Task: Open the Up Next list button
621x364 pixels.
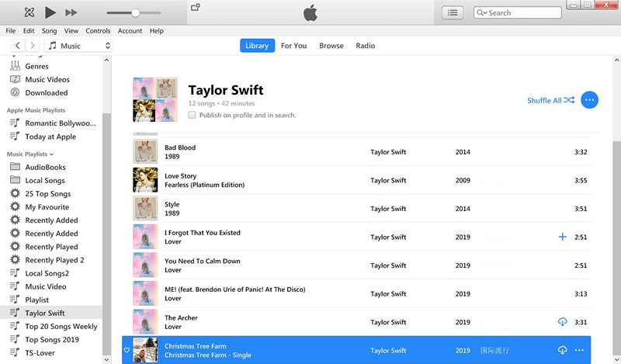Action: [453, 12]
